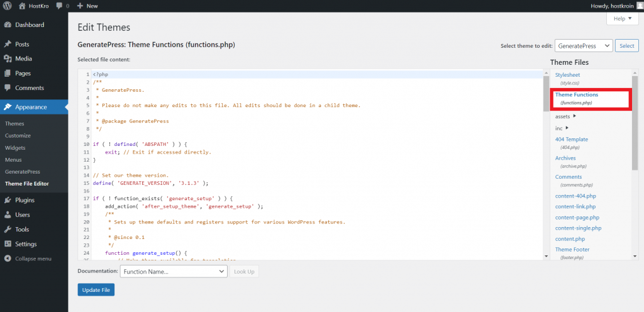Open the Help dropdown tab
Screen dimensions: 644x312
click(x=623, y=19)
